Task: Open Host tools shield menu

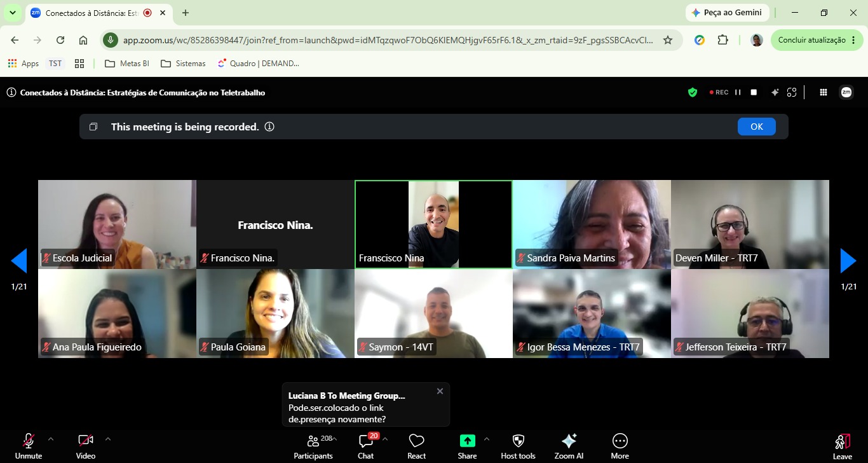Action: tap(518, 446)
